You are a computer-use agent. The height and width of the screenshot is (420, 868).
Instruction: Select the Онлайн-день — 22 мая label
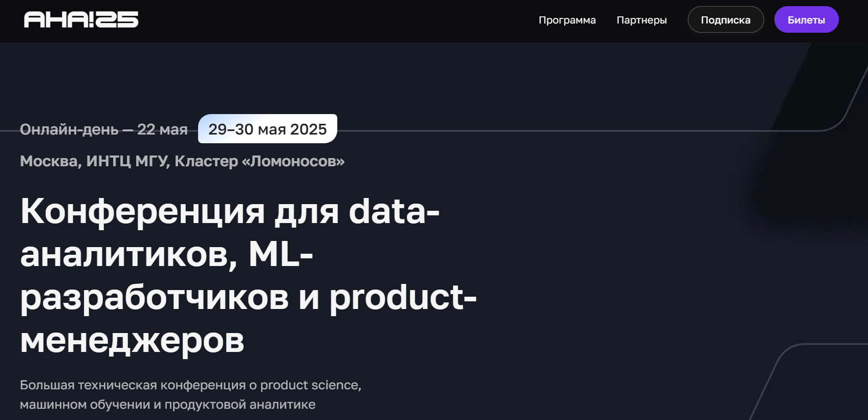click(x=104, y=129)
